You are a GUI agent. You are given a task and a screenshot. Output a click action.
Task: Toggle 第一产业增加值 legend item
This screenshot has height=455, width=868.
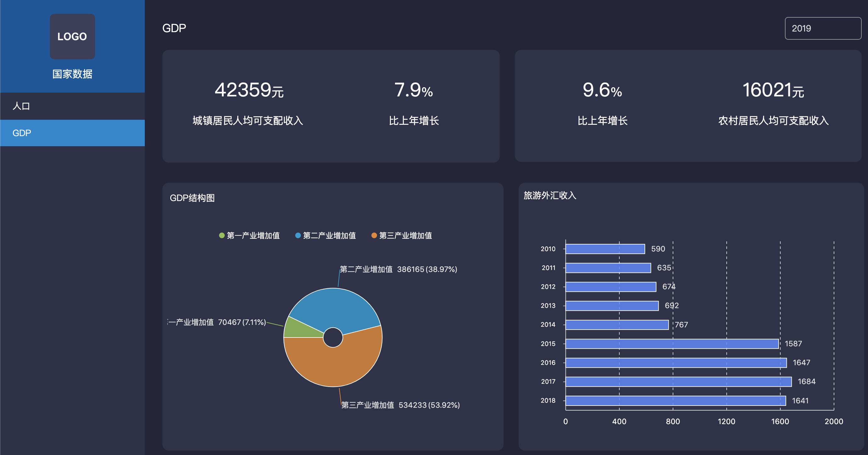coord(249,235)
